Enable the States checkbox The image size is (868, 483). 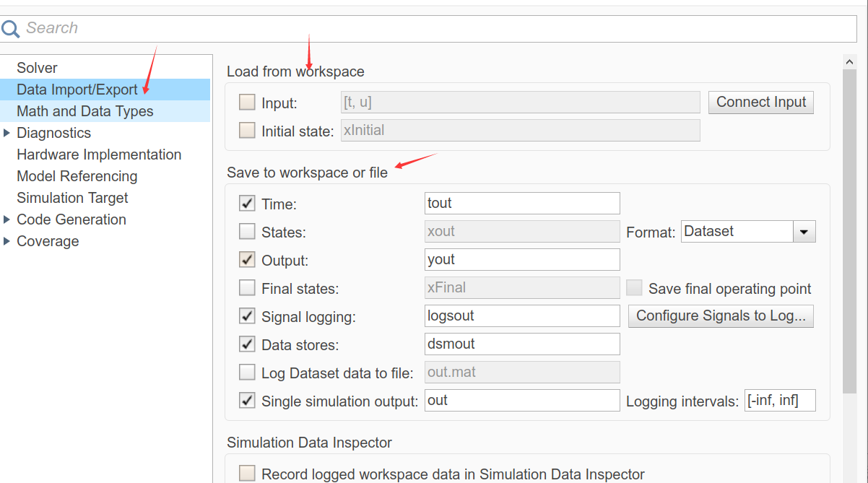[x=247, y=231]
